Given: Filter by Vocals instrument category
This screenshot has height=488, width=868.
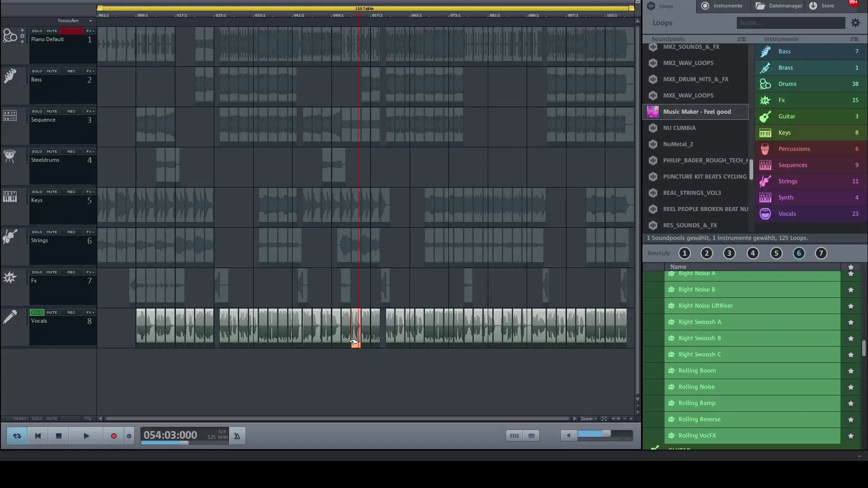Looking at the screenshot, I should click(811, 214).
